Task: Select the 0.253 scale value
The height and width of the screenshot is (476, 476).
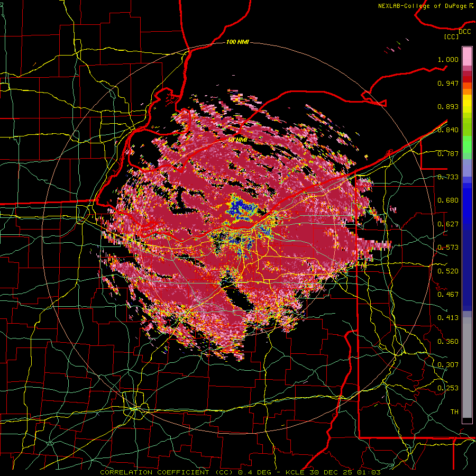Action: [448, 388]
